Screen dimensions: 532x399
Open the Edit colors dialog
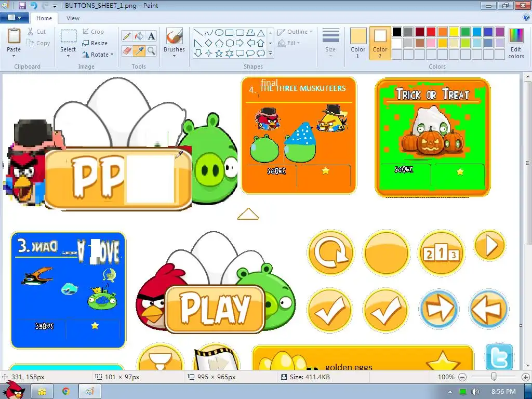click(x=516, y=43)
